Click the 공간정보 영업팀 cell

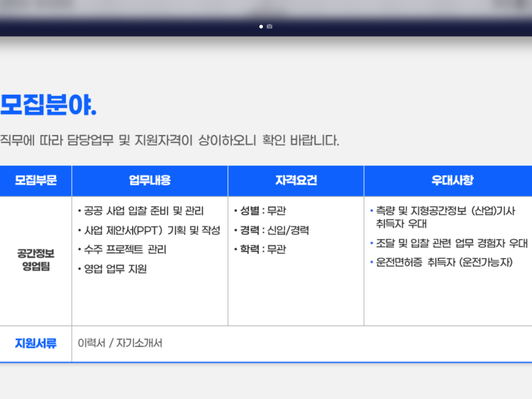[36, 260]
